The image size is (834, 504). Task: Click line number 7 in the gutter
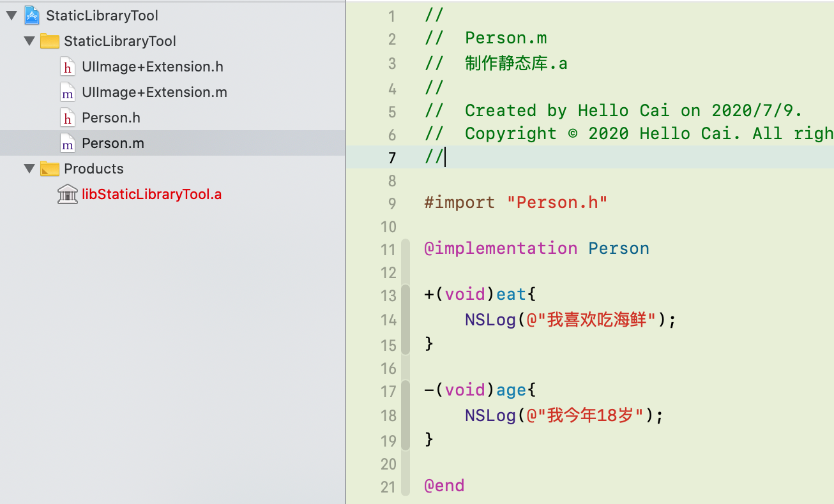tap(392, 158)
